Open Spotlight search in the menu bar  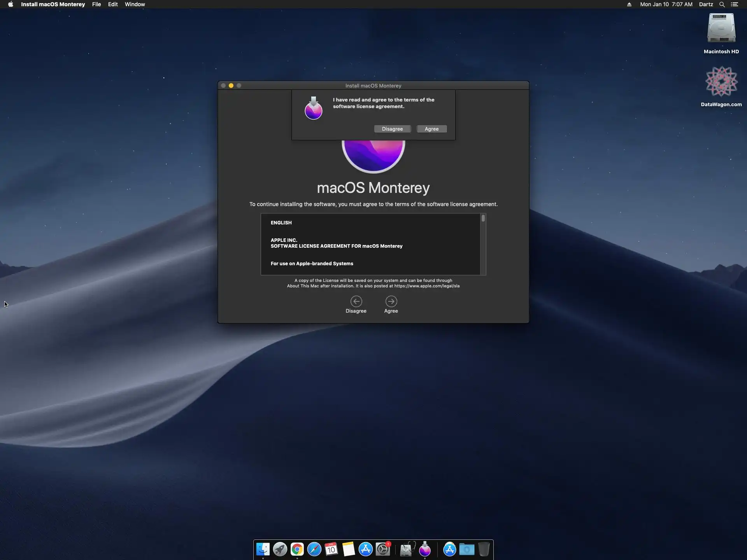722,4
